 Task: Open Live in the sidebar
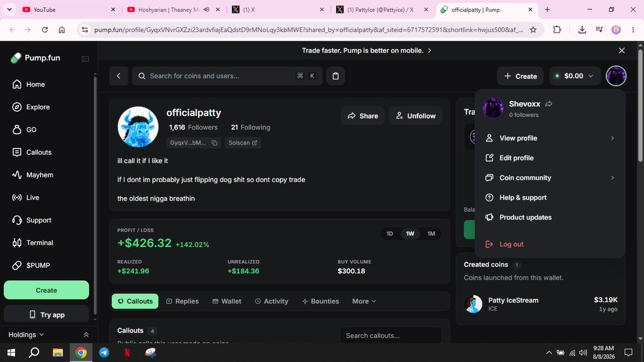(x=26, y=197)
